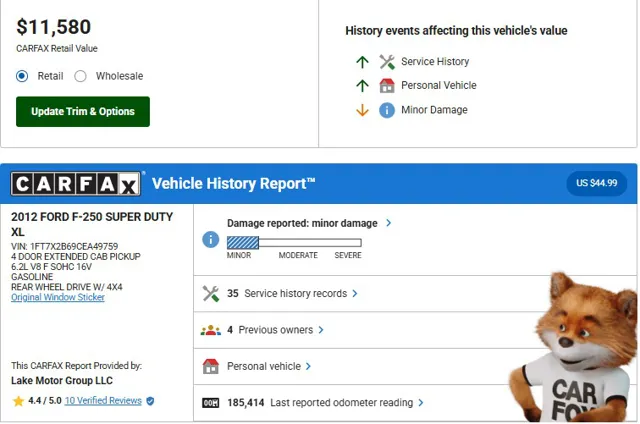Screen dimensions: 640x424
Task: Select the Retail radio button
Action: (22, 76)
